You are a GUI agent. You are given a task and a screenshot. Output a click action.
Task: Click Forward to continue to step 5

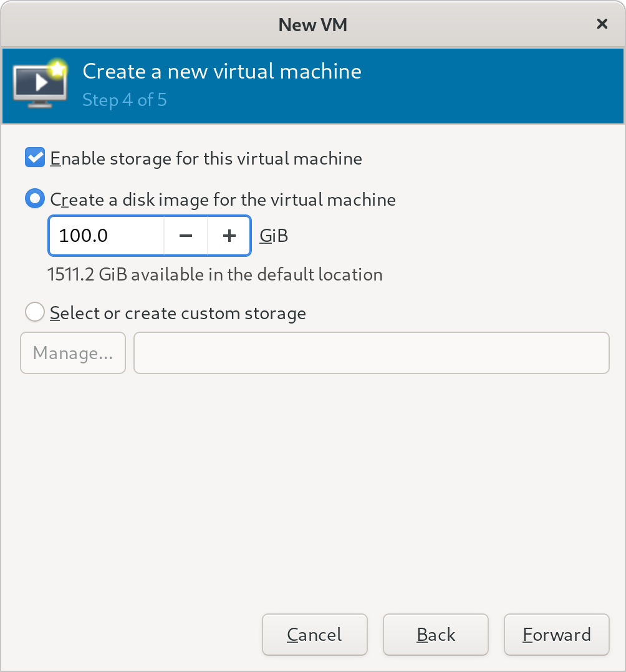tap(556, 634)
